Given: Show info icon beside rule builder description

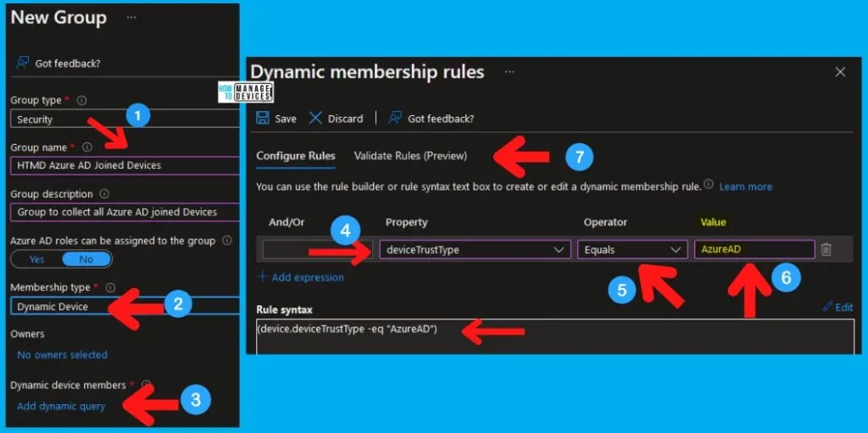Looking at the screenshot, I should point(708,185).
